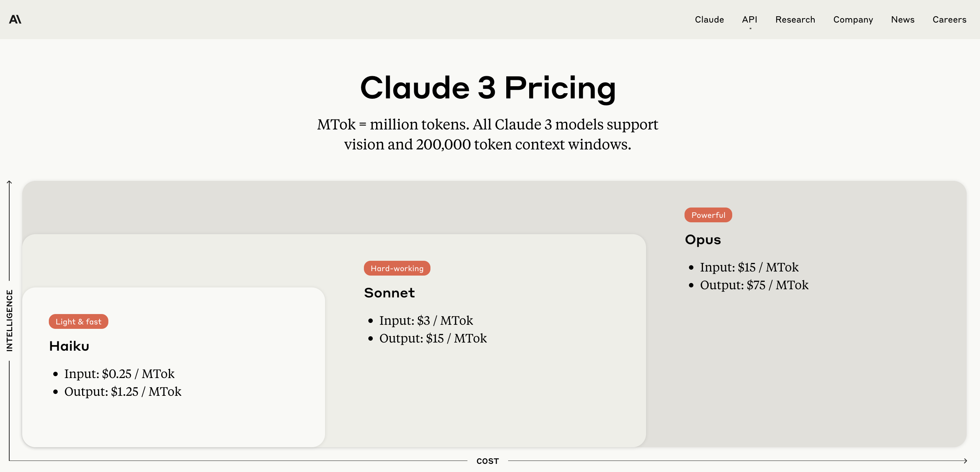Open the Company navigation link
Screen dimensions: 980x472
coord(853,19)
